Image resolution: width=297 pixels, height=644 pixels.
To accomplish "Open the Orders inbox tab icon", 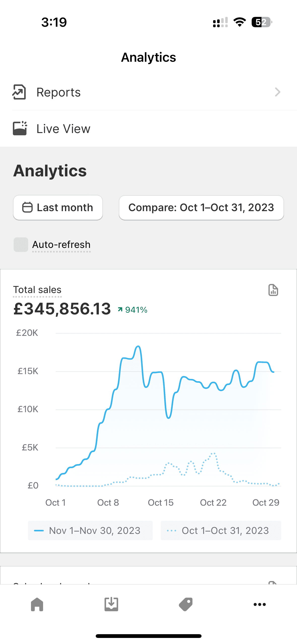I will point(111,604).
